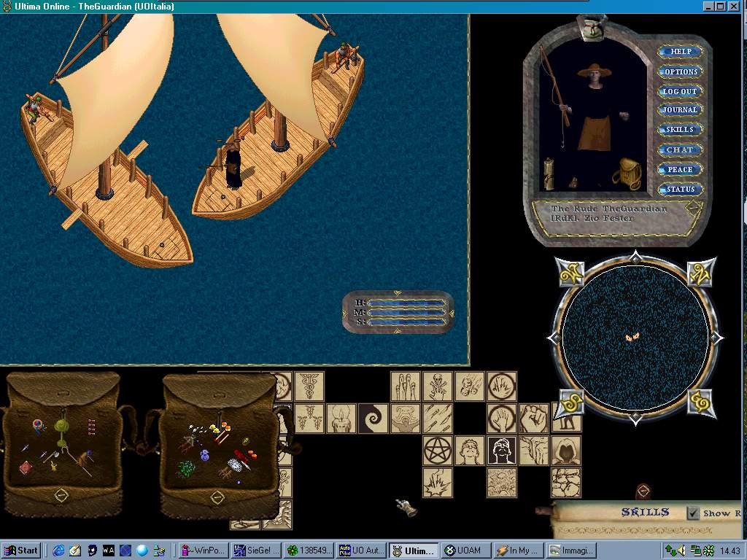Viewport: 747px width, 560px height.
Task: Open the HELP button on paperdoll
Action: 681,52
